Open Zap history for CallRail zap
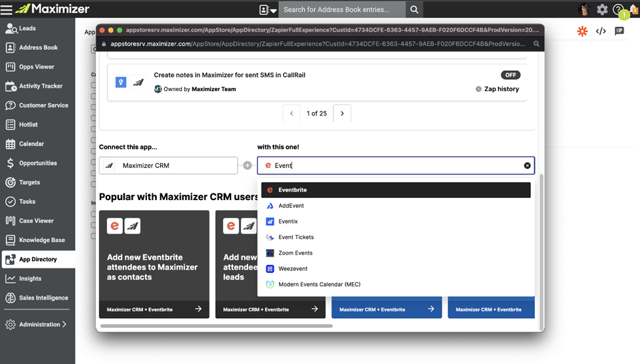 [497, 89]
